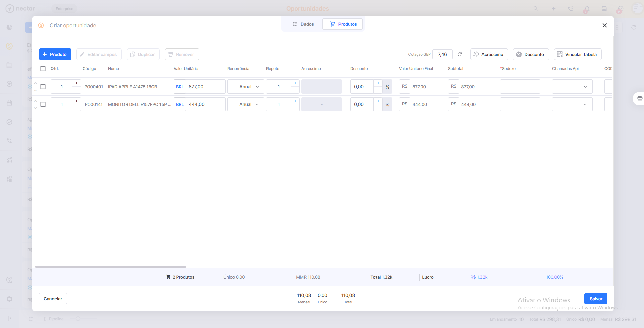Decrease discount in MONITOR DELL row

pyautogui.click(x=378, y=108)
